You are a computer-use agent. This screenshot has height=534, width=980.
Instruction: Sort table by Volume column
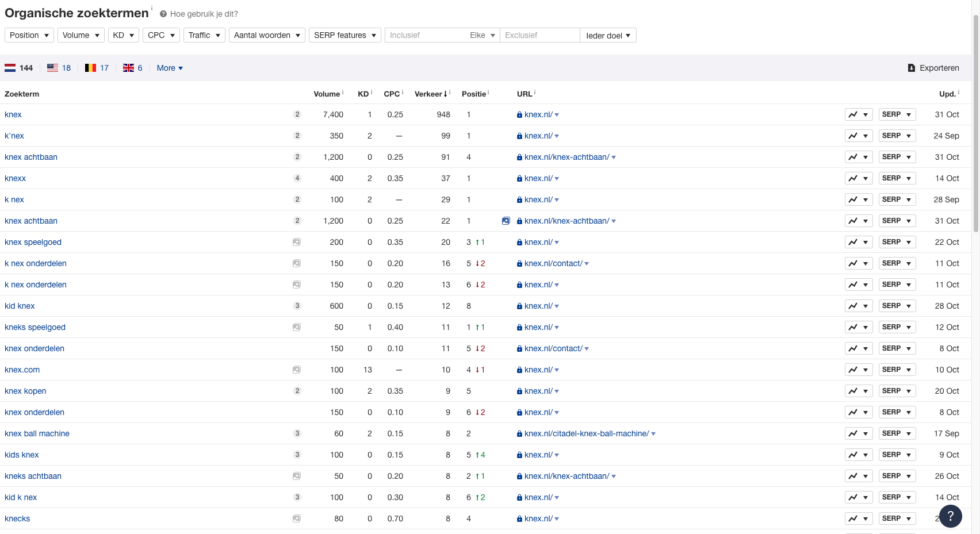(x=327, y=94)
